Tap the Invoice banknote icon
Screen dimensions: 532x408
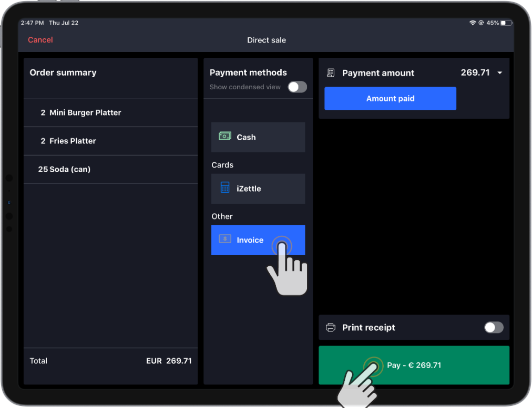click(225, 239)
